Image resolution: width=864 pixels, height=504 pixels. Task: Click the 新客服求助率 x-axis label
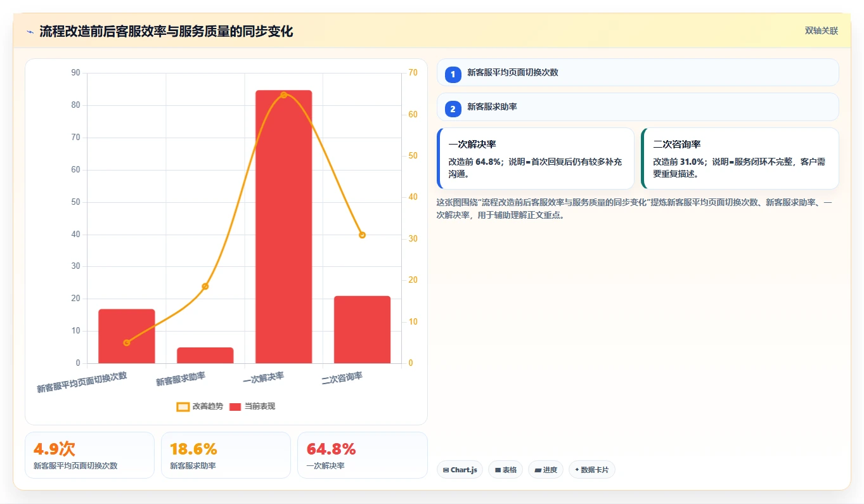(x=181, y=379)
